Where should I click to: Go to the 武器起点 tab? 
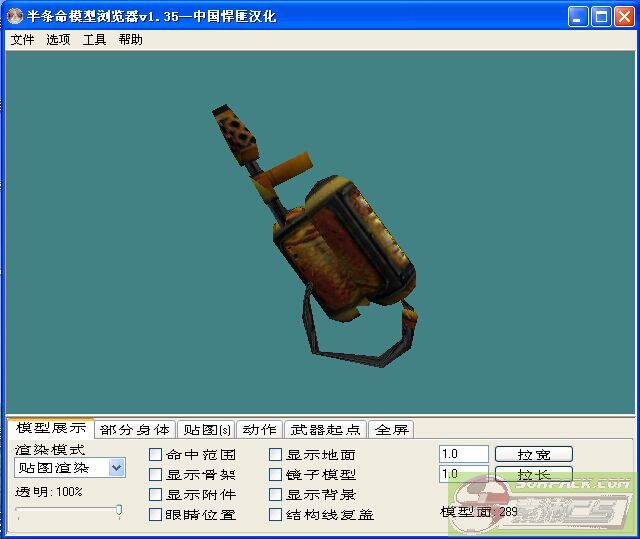click(x=325, y=430)
